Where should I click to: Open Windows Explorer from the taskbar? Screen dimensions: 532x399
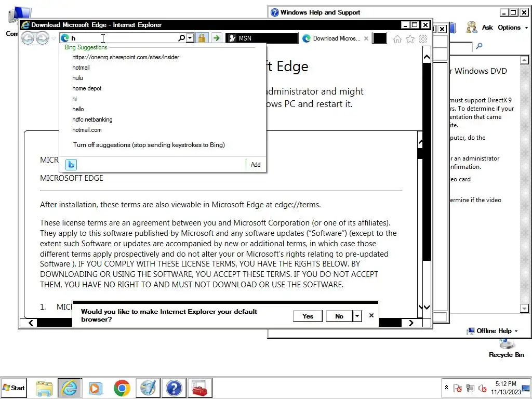[x=44, y=388]
